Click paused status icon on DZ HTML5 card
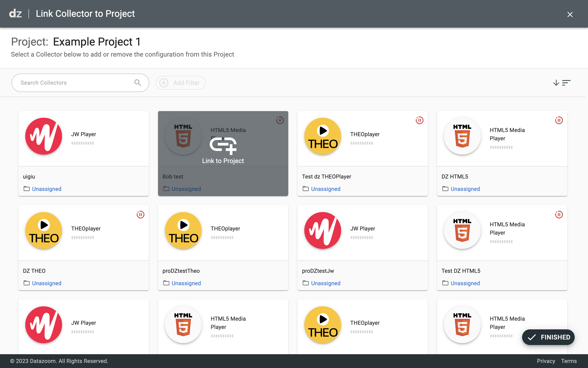Screen dimensions: 588x368 559,120
